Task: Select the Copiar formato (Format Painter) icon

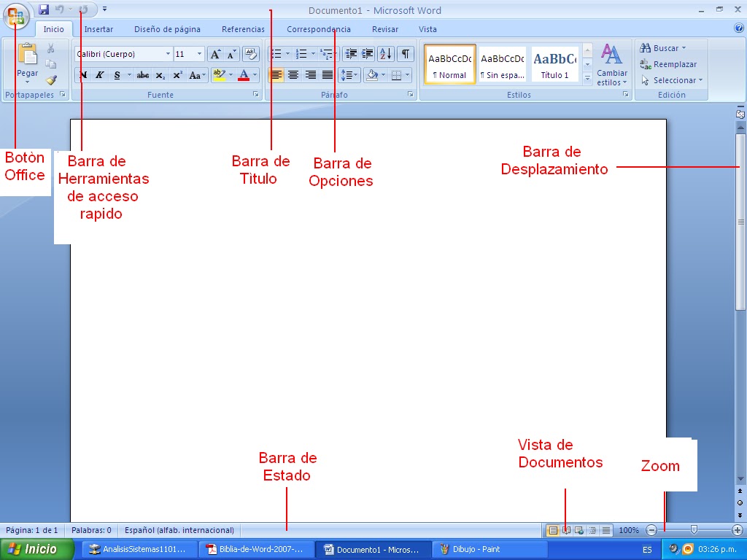Action: pos(50,80)
